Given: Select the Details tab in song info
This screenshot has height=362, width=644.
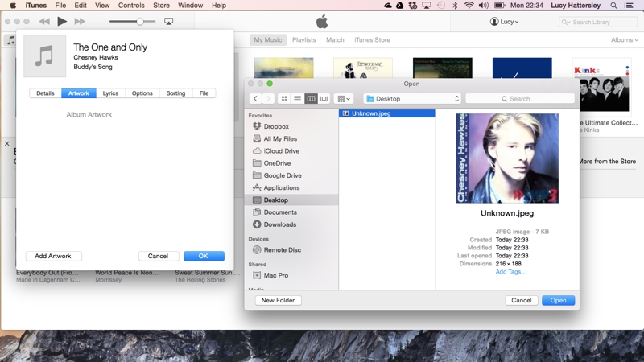Looking at the screenshot, I should click(x=45, y=93).
